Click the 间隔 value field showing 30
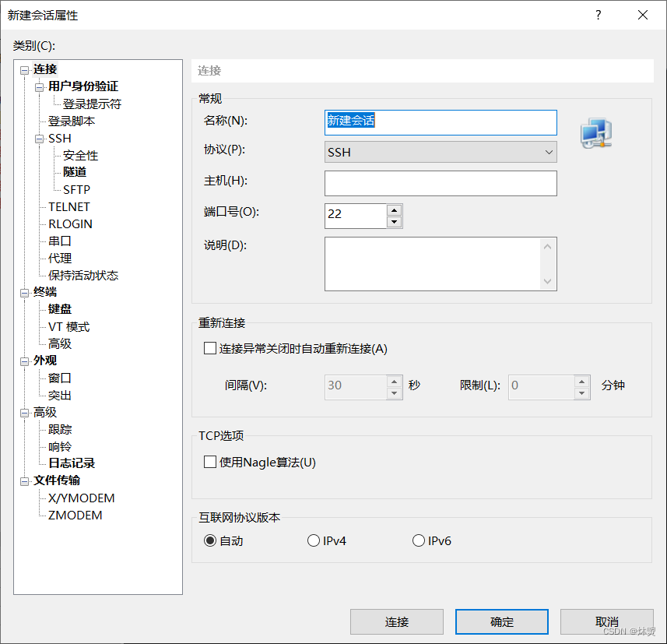The image size is (667, 644). pyautogui.click(x=356, y=387)
